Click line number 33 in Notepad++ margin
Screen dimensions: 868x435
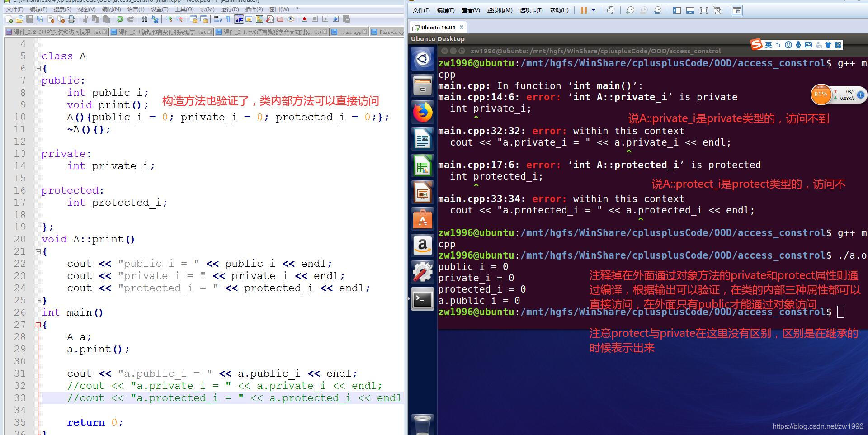20,398
